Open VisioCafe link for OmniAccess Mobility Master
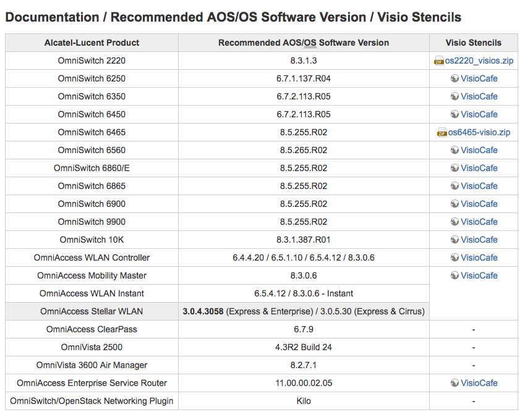 point(479,275)
